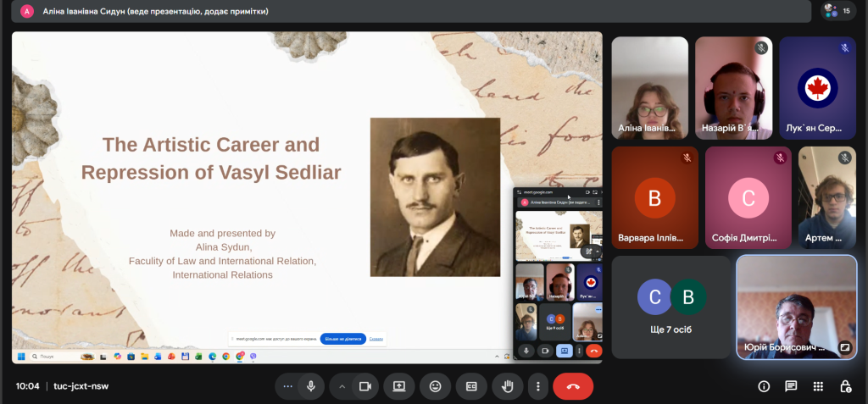Open the meeting details info icon
The width and height of the screenshot is (868, 404).
click(764, 386)
